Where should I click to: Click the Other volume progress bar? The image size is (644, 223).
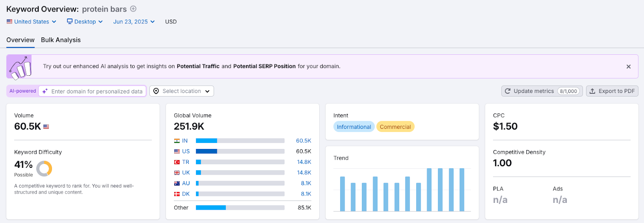[x=240, y=208]
